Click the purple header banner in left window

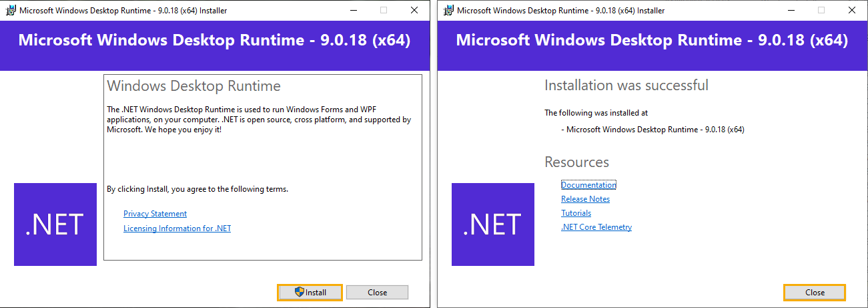tap(215, 45)
